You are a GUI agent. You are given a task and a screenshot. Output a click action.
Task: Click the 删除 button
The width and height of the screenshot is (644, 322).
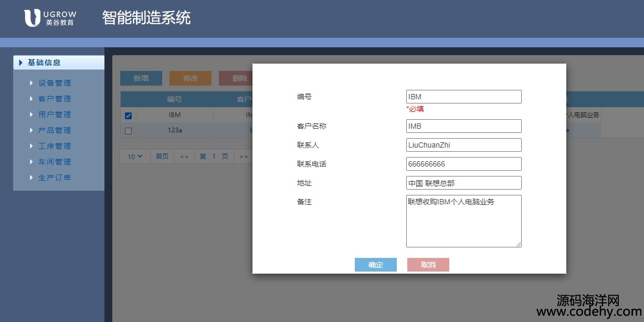click(236, 78)
